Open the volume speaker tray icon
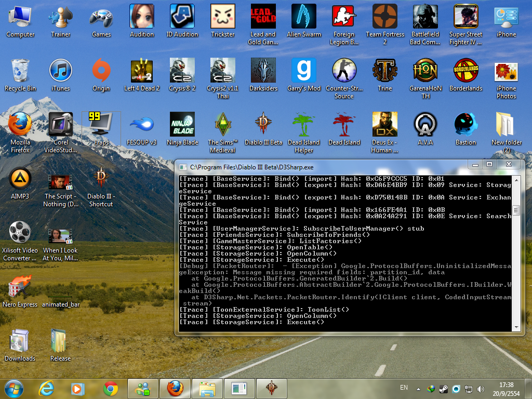 481,389
